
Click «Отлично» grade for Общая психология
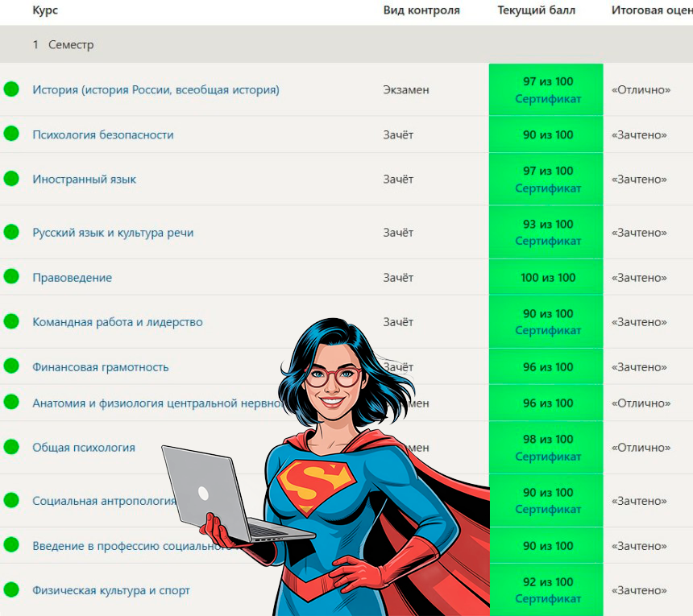click(641, 448)
